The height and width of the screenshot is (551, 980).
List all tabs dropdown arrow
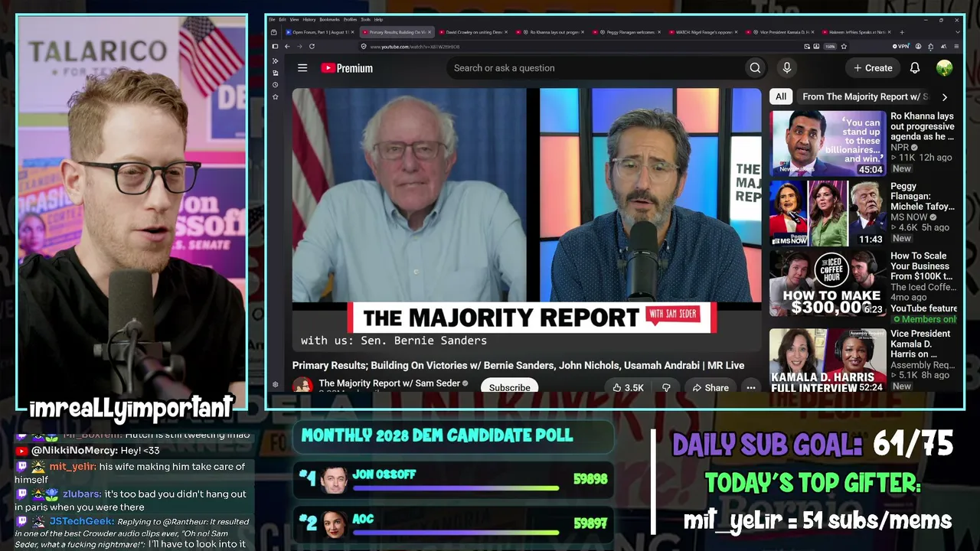point(958,32)
